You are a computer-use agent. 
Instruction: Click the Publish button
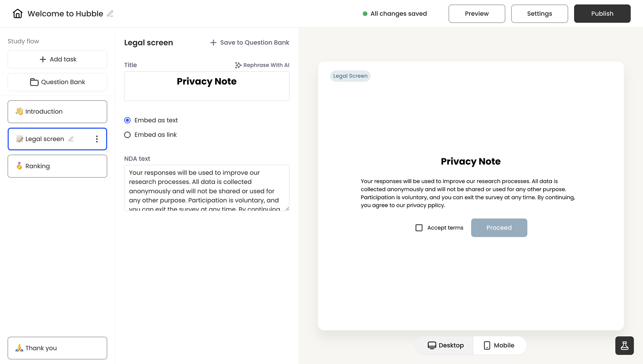click(602, 14)
